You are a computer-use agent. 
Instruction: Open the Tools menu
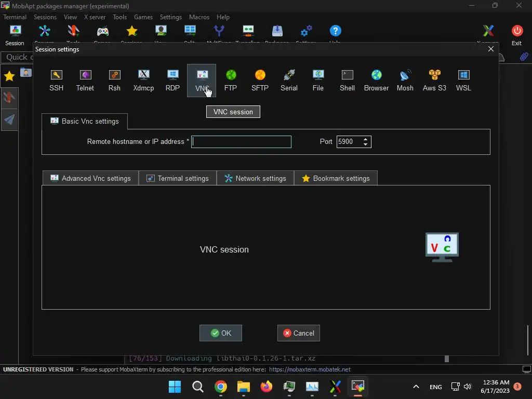click(x=120, y=17)
